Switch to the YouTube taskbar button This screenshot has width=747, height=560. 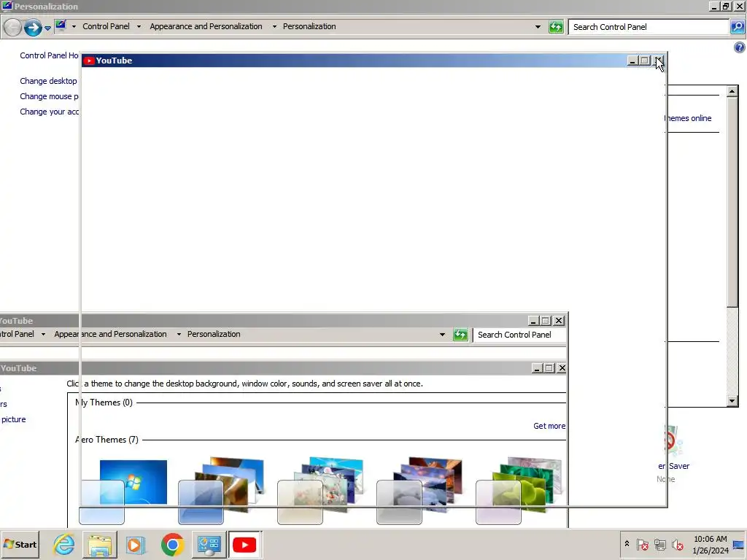(244, 545)
